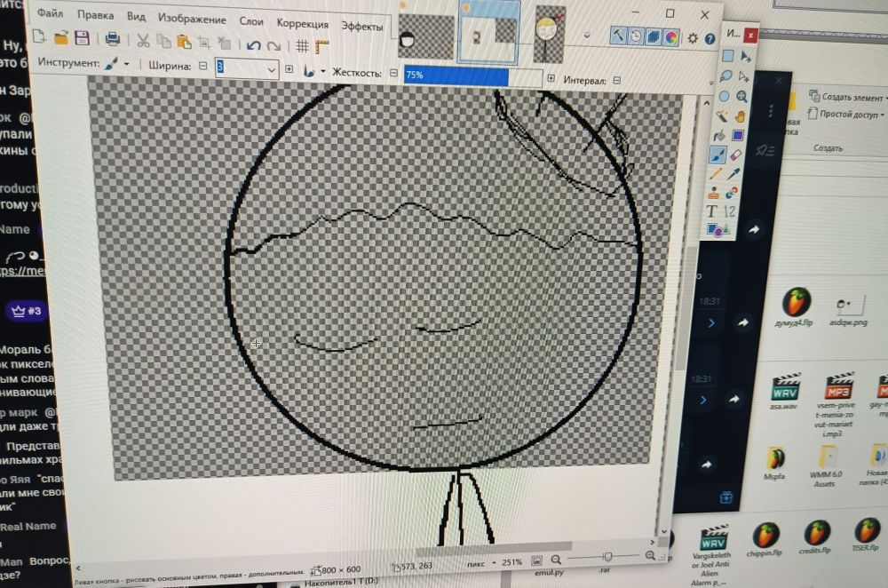This screenshot has height=588, width=888.
Task: Select the Text tool
Action: [711, 211]
